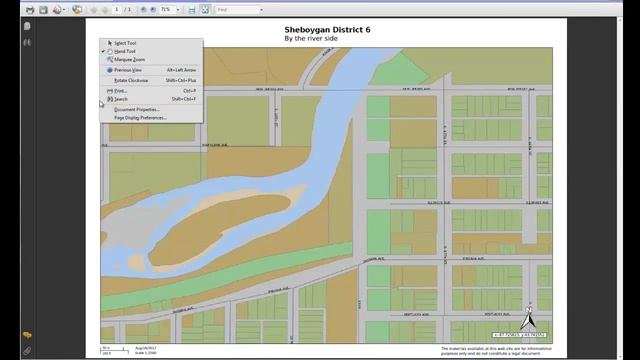This screenshot has height=360, width=640.
Task: Click the 71% zoom value field
Action: coord(167,9)
